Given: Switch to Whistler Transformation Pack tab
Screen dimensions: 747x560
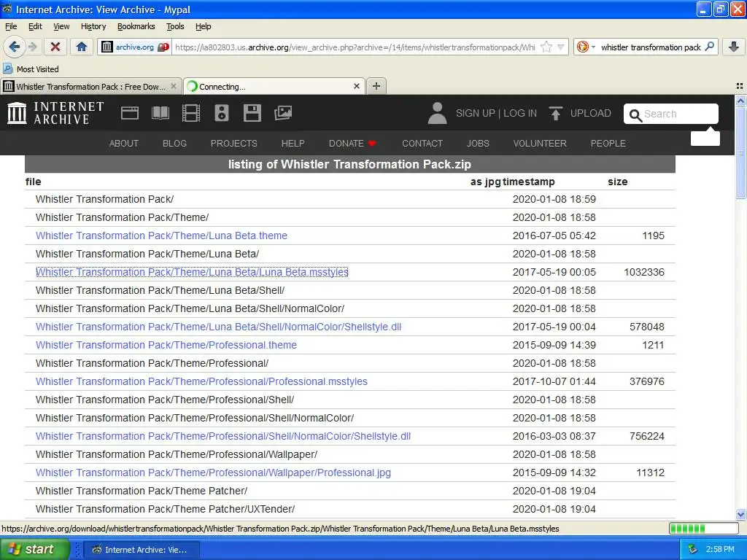Looking at the screenshot, I should [x=91, y=86].
